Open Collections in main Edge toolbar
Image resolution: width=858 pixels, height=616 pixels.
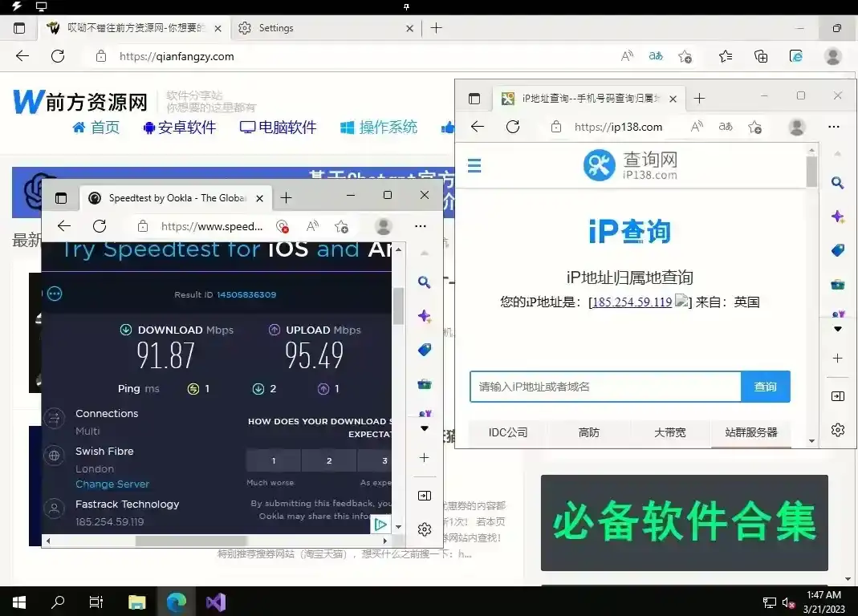[761, 56]
